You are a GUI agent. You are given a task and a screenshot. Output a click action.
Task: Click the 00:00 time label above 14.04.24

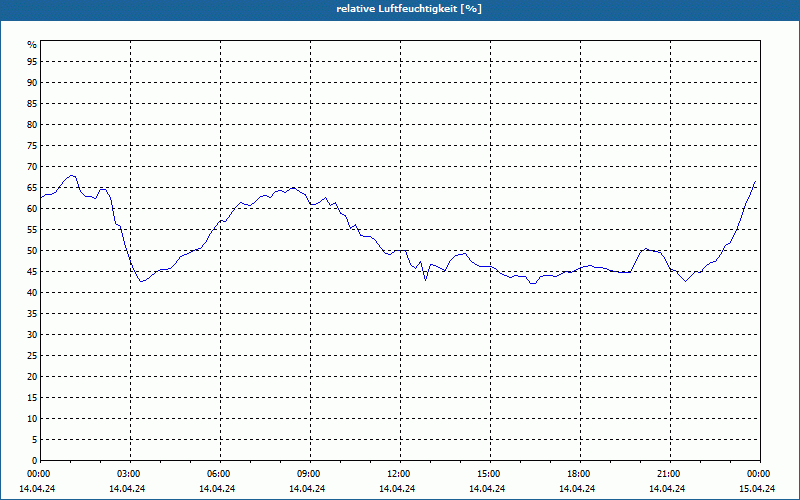tap(37, 474)
